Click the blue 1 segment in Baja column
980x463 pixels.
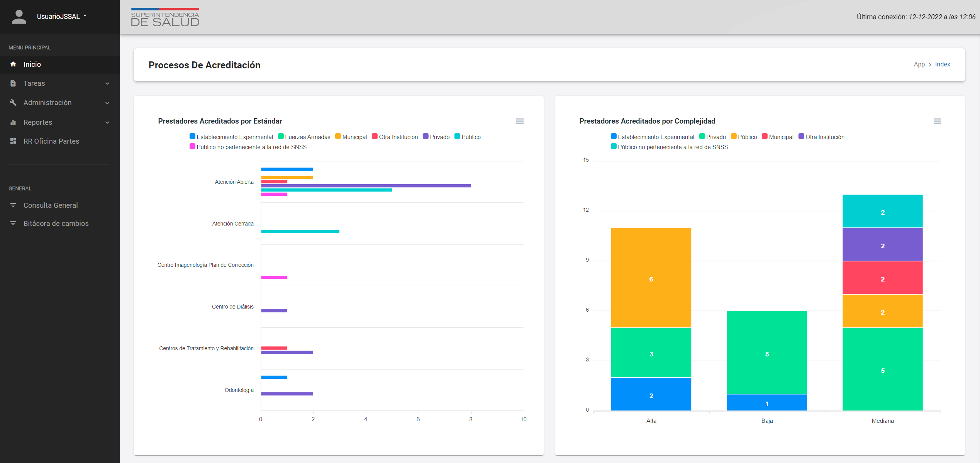click(767, 402)
